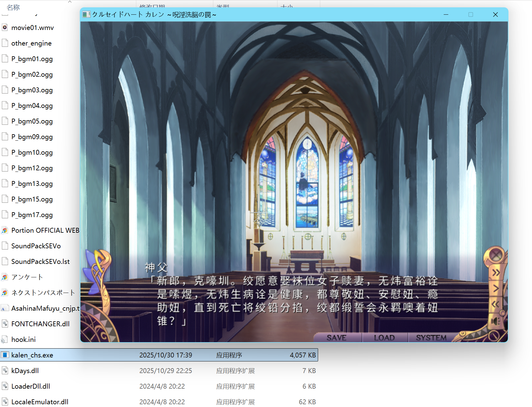Screen dimensions: 532x407
Task: Close the game window
Action: (495, 14)
